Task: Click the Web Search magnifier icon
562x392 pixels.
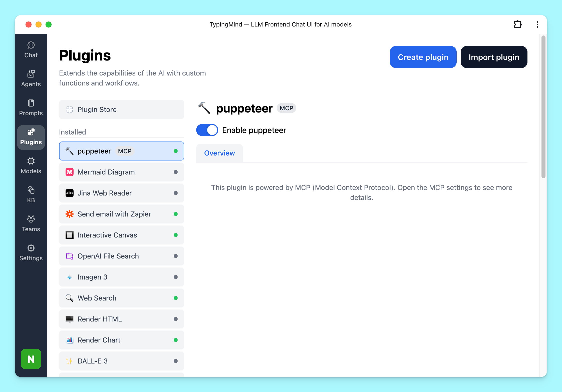Action: [70, 298]
